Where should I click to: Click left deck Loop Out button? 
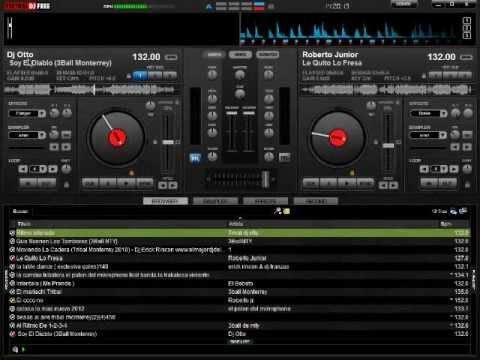click(x=47, y=183)
